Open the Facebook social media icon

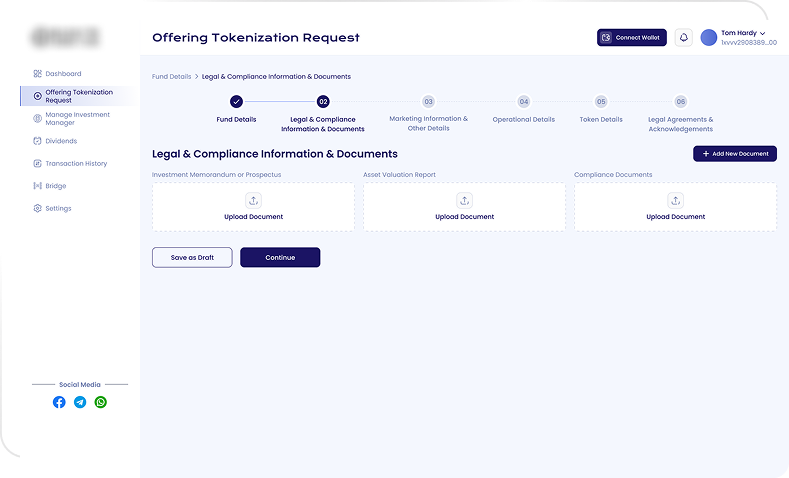pyautogui.click(x=59, y=402)
